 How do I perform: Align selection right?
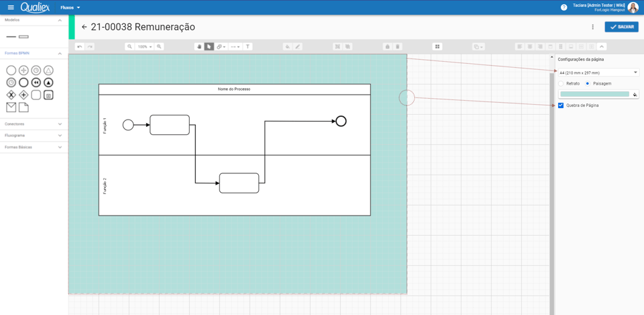(539, 47)
